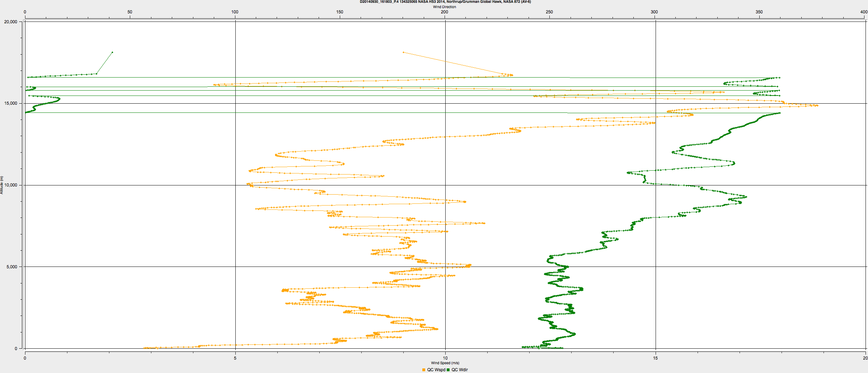Click the 300 tick label on Wind Direction axis
The height and width of the screenshot is (373, 868).
[x=654, y=12]
